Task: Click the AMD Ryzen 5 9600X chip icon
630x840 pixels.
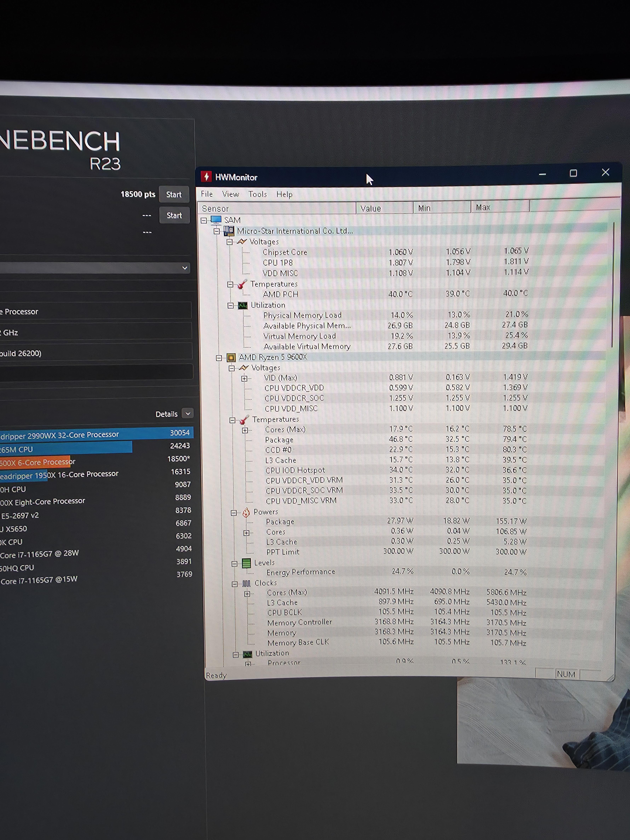Action: pyautogui.click(x=231, y=357)
